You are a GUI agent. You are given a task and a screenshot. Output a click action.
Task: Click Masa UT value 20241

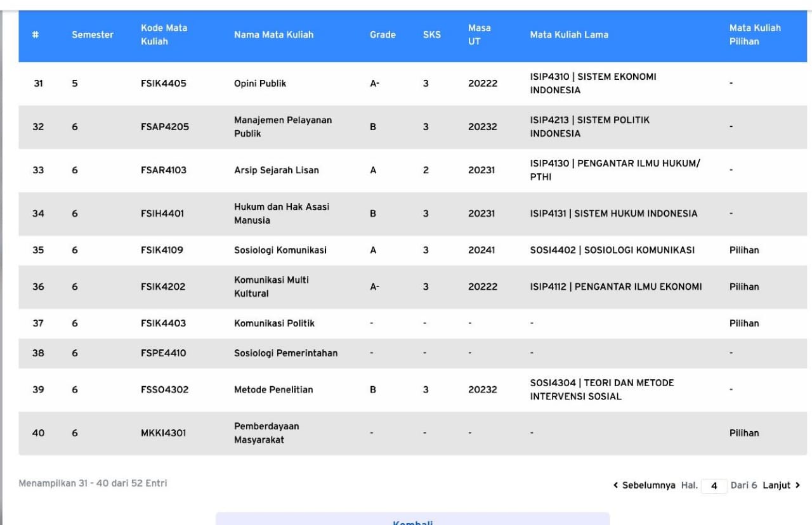tap(482, 250)
